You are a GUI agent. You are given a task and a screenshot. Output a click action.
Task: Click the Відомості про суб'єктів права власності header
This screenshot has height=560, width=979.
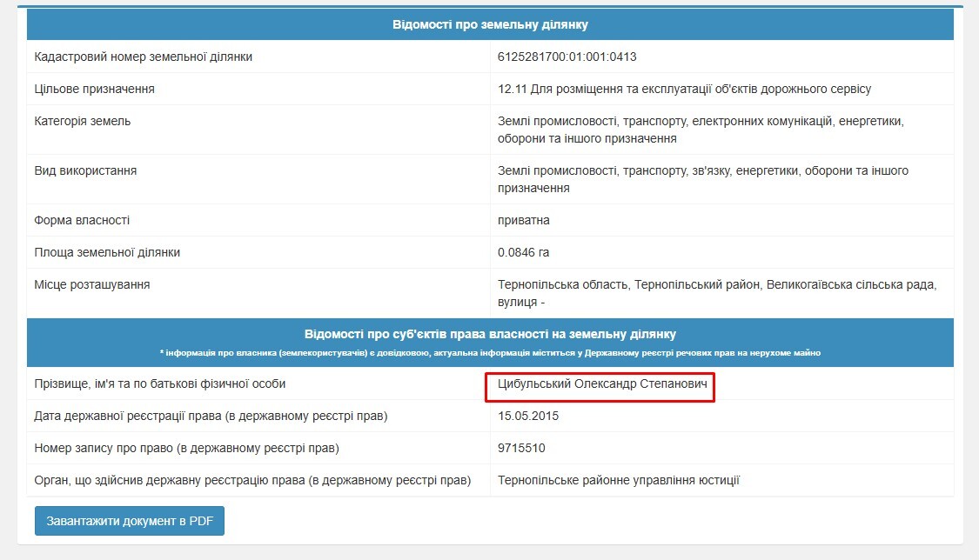point(490,334)
